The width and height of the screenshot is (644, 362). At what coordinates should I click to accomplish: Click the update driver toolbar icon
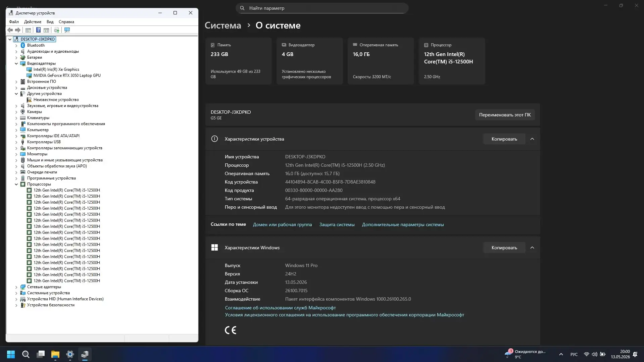[x=56, y=30]
